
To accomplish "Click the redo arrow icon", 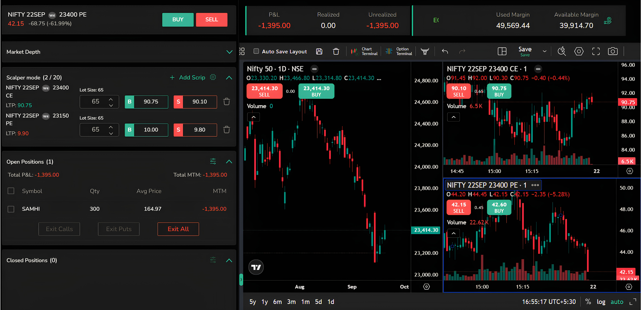I will click(x=462, y=51).
